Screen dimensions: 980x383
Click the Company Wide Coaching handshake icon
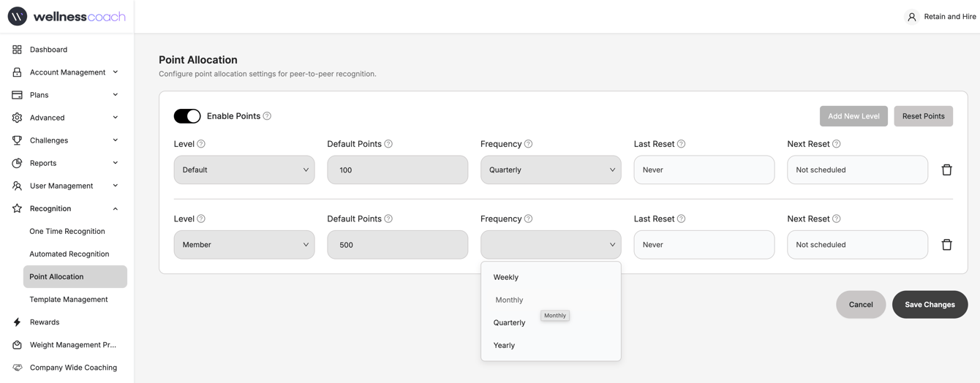17,368
